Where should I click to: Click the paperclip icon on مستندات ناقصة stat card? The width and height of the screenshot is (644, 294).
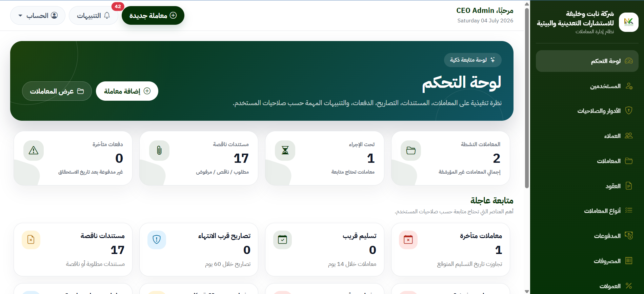159,151
